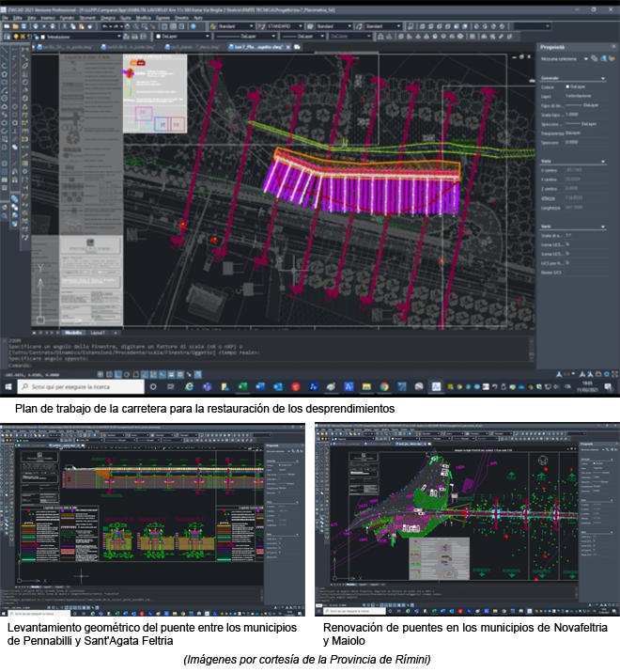Close the active tav7_Pla drawing tab

click(x=288, y=47)
